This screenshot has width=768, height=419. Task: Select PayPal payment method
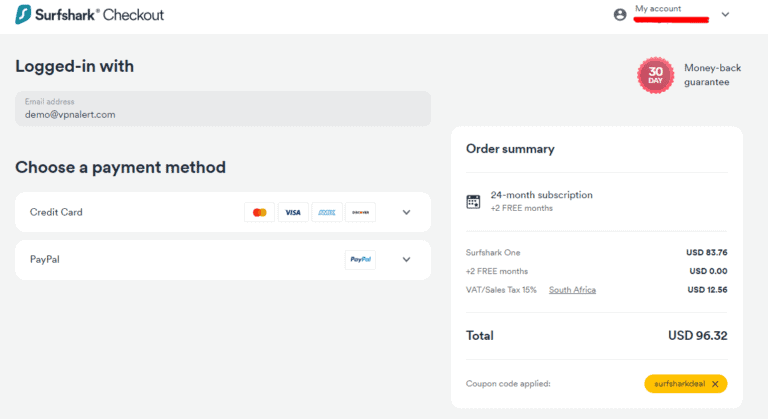coord(44,260)
